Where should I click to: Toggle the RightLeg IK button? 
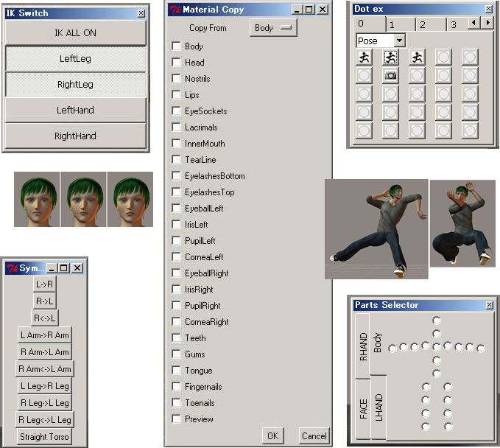click(76, 84)
